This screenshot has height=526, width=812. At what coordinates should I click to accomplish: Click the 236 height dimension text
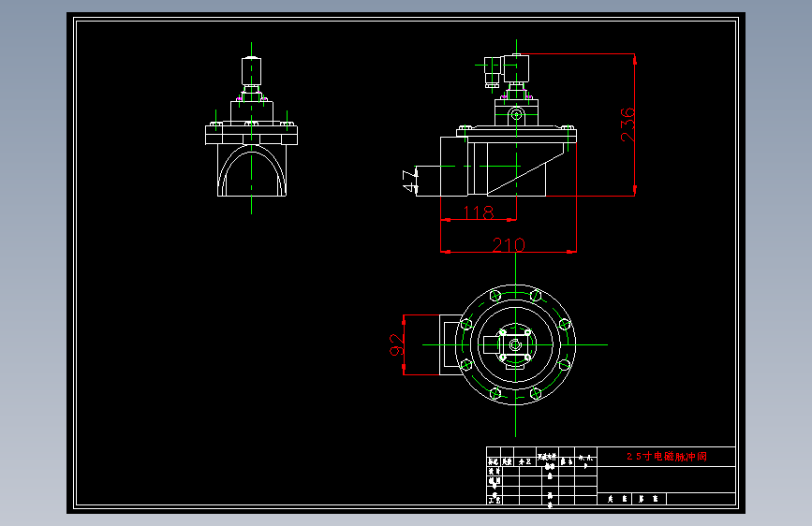point(627,124)
